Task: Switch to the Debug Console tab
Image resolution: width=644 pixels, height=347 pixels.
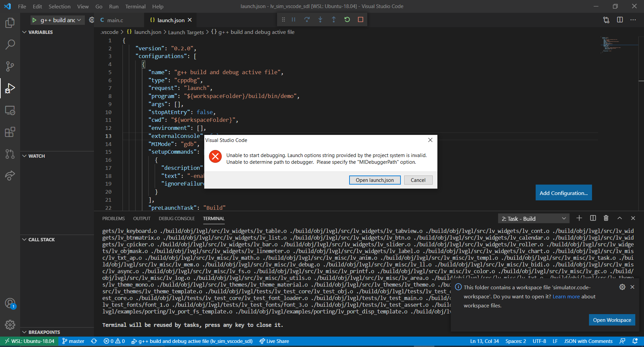Action: tap(176, 218)
